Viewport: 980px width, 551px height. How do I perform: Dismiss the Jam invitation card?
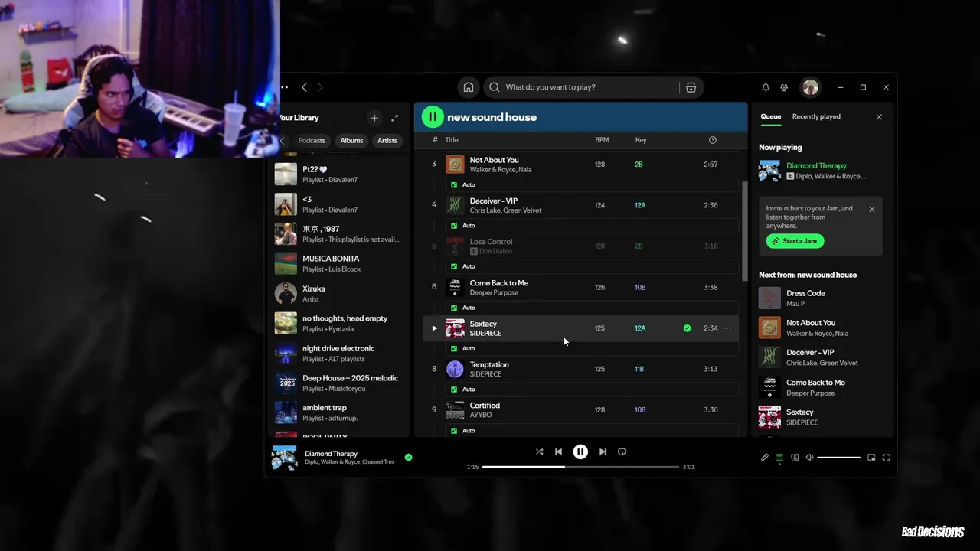pos(871,209)
